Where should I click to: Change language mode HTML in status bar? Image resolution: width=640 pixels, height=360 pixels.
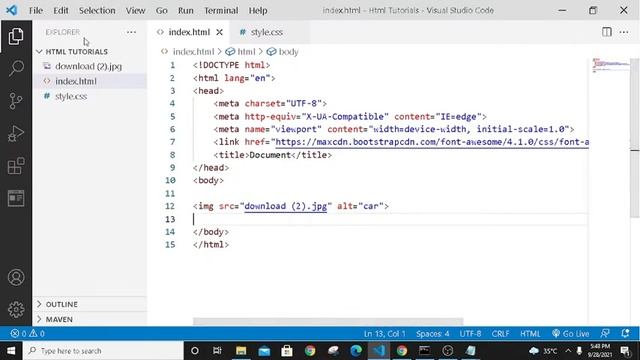[x=530, y=333]
